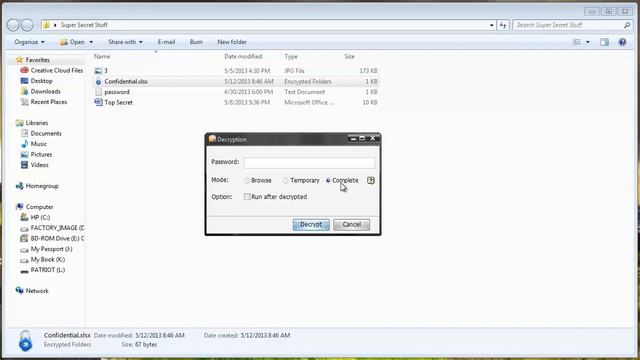Select the Confidential.xlsx file name
Screen dimensions: 640x360
[x=126, y=82]
